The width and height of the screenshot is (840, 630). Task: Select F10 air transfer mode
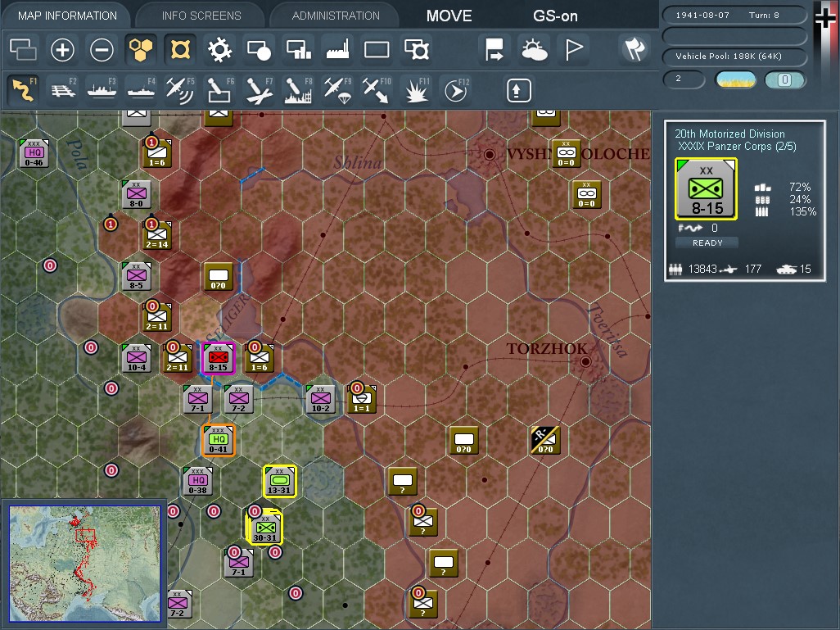pos(377,89)
